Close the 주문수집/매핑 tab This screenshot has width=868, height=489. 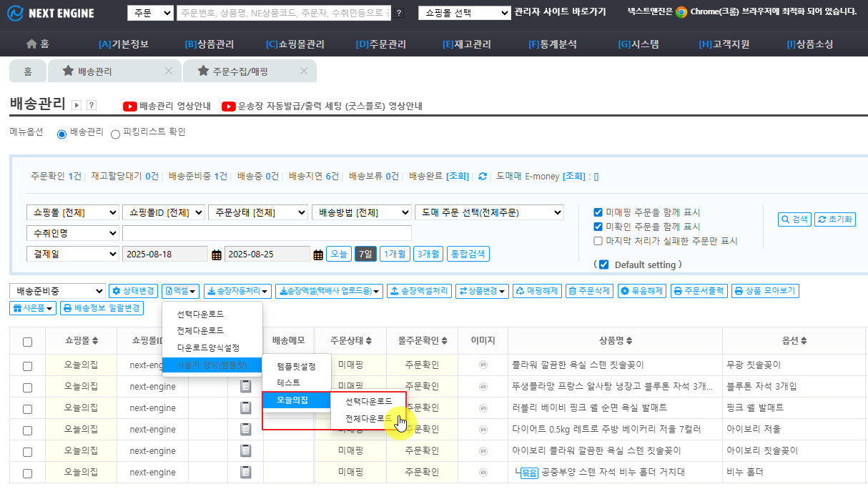coord(304,71)
